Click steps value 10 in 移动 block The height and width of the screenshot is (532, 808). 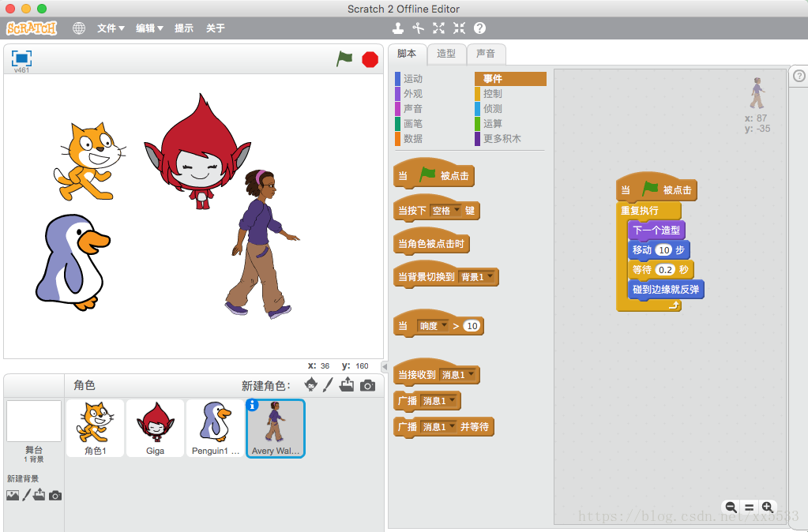click(x=663, y=250)
